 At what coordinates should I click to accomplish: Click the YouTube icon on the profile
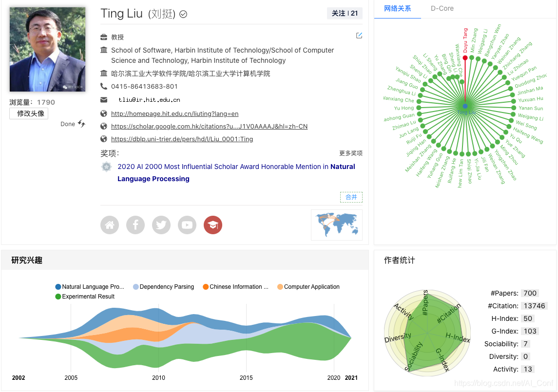[187, 224]
